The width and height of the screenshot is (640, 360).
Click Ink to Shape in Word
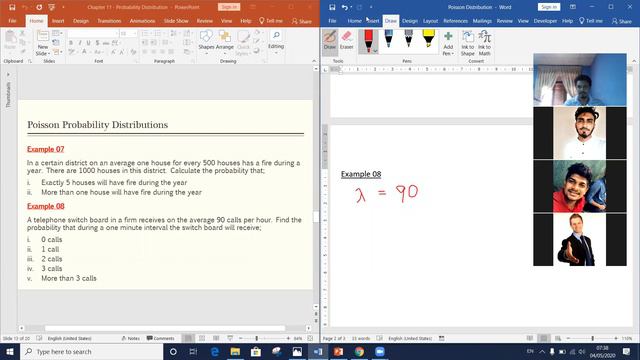(x=467, y=44)
